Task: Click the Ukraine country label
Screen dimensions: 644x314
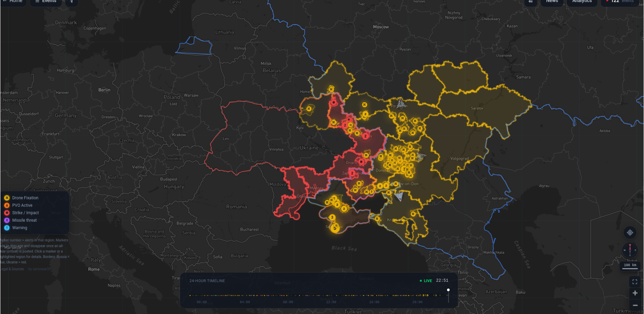Action: tap(309, 148)
